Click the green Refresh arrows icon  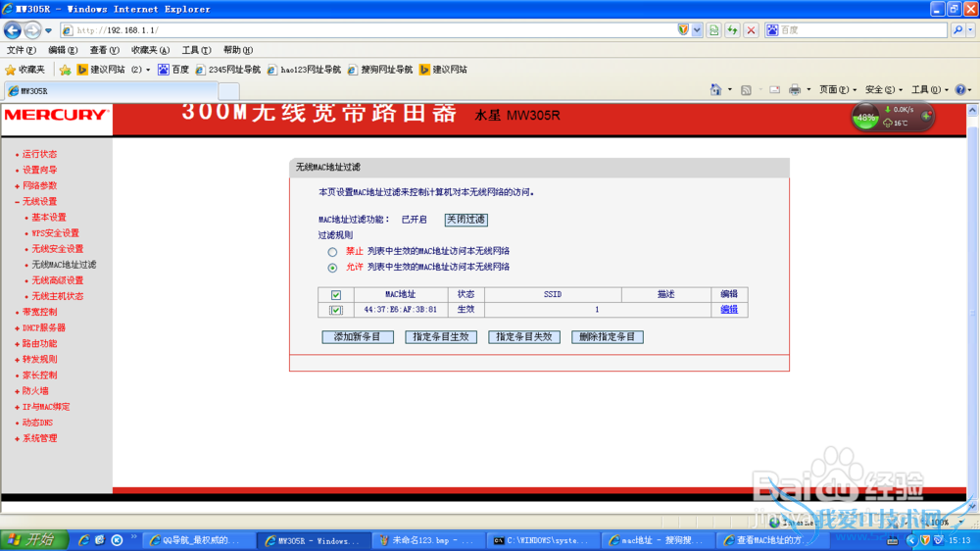(x=732, y=30)
